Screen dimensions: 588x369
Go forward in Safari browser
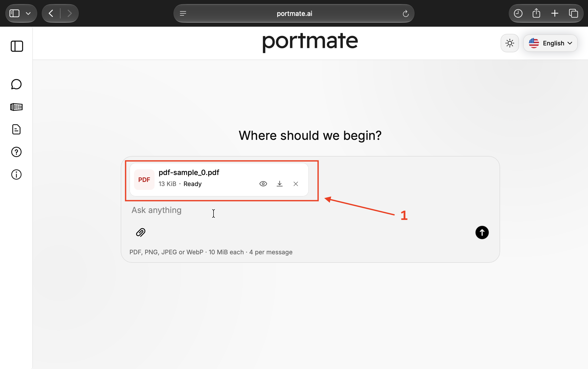click(x=69, y=13)
